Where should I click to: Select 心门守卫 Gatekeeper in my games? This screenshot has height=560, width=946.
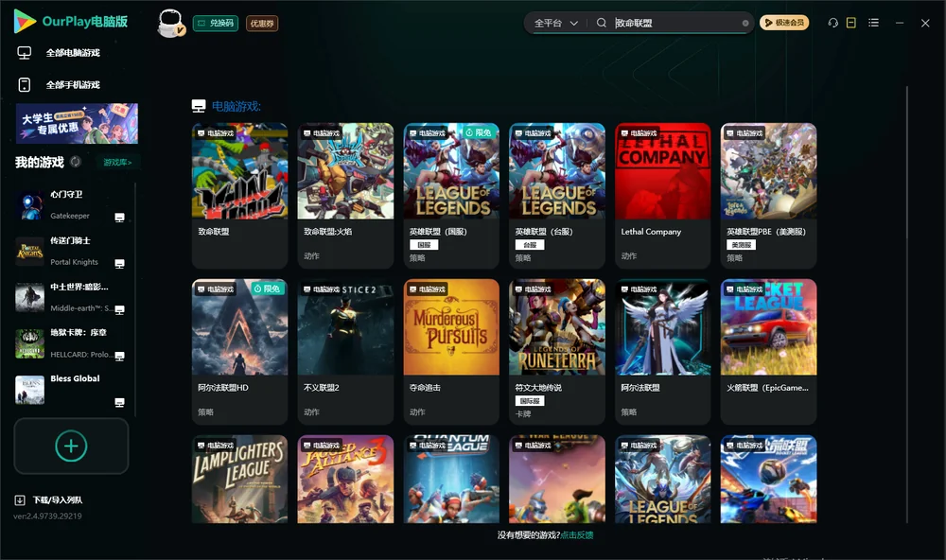71,205
